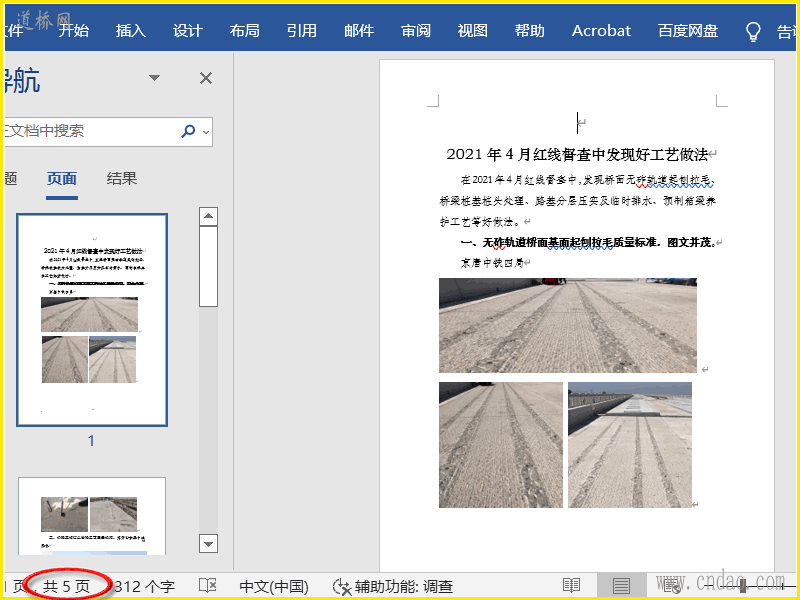Click the lightbulb Tell Me icon
800x600 pixels.
tap(753, 32)
